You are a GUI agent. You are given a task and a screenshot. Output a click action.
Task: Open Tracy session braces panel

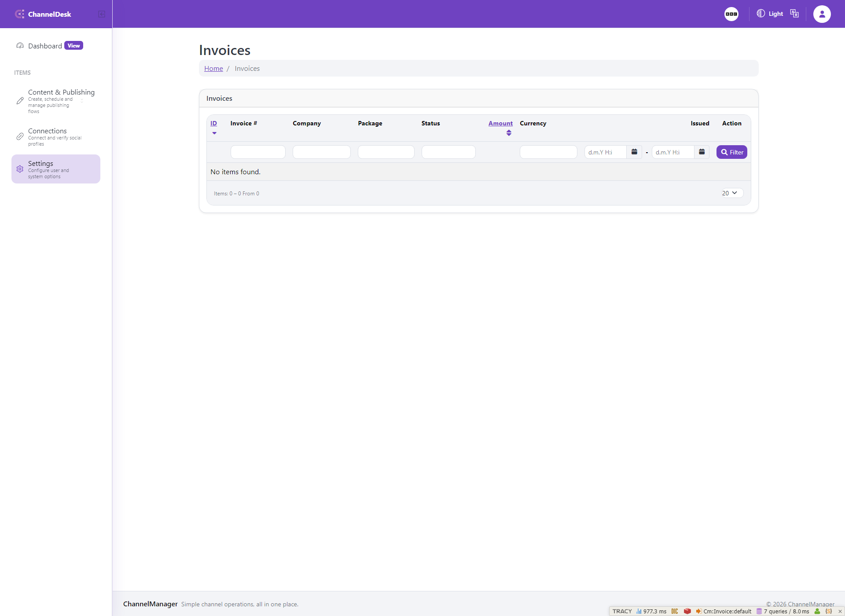[829, 611]
